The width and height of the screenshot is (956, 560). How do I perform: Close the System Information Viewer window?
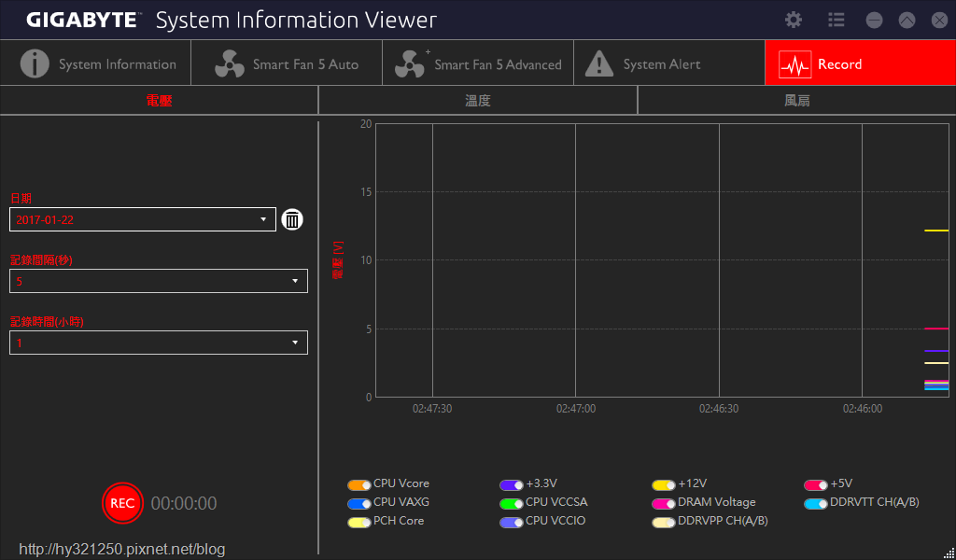pyautogui.click(x=939, y=21)
